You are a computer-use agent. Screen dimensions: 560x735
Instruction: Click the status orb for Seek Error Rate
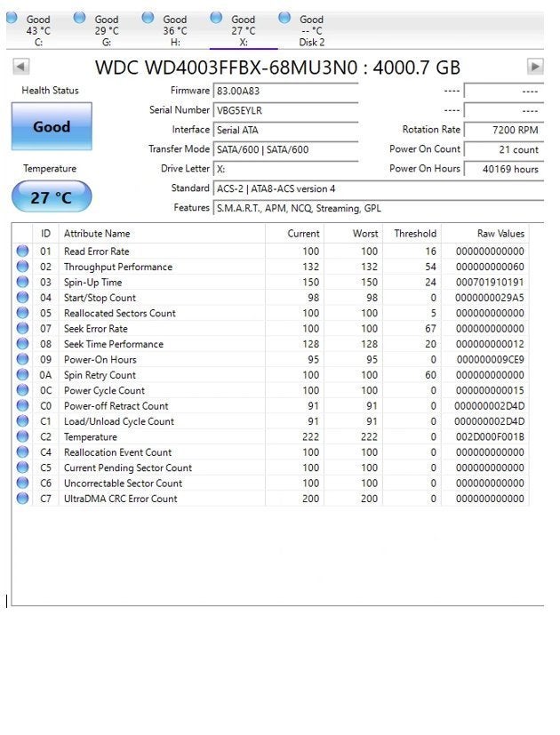click(22, 329)
